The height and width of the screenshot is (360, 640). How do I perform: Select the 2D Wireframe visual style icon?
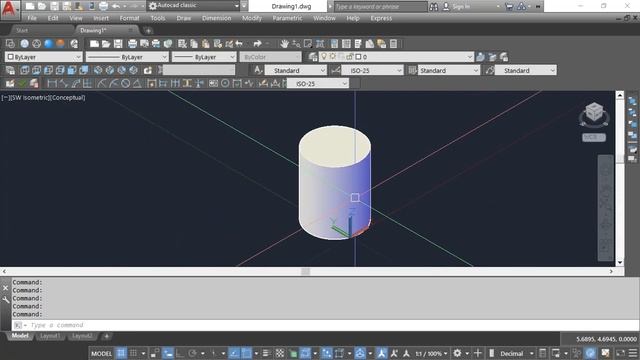coord(10,44)
